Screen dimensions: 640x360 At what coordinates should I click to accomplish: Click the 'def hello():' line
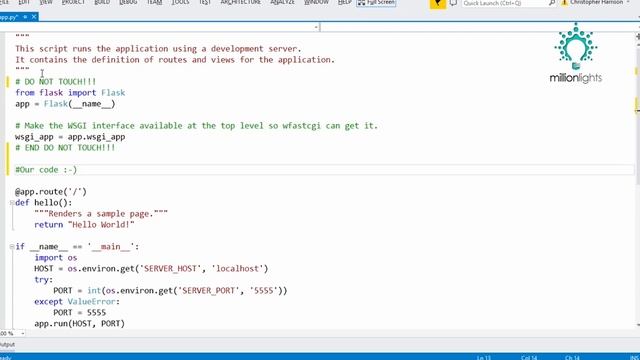44,202
